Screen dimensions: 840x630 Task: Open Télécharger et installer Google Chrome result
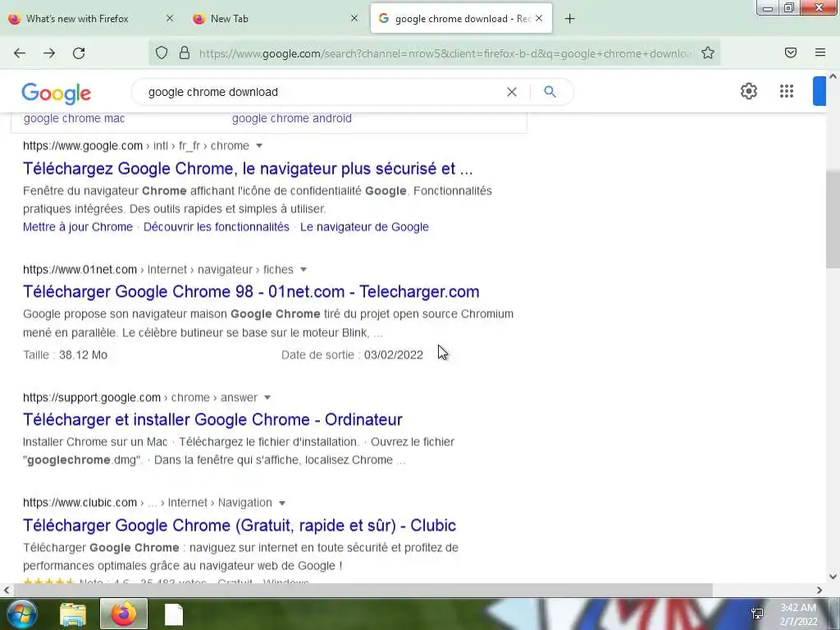[212, 419]
